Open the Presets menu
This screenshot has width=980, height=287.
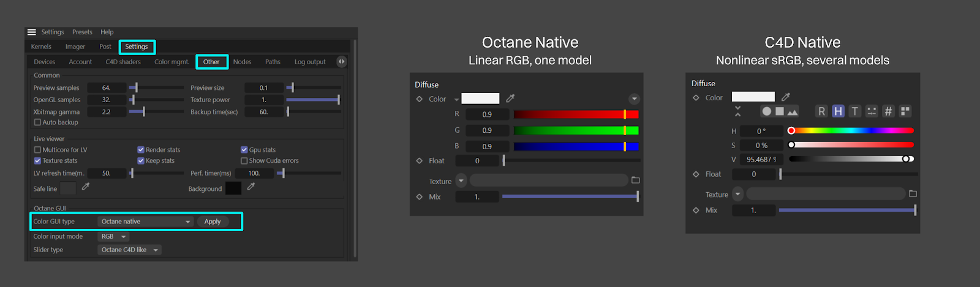[82, 32]
